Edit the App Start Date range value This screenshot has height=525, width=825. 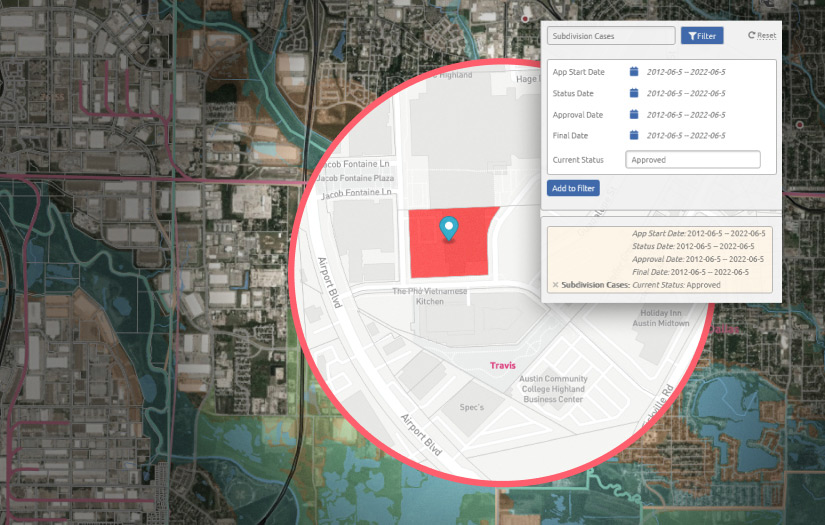[686, 72]
